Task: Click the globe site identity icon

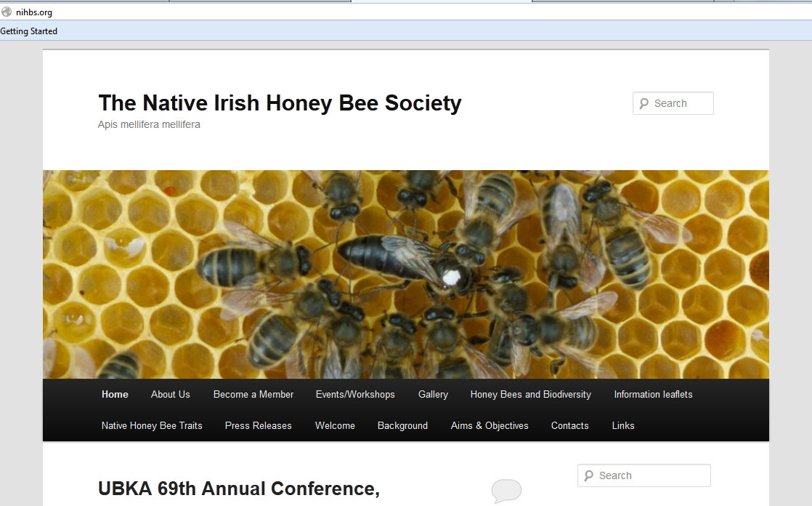Action: (x=7, y=12)
